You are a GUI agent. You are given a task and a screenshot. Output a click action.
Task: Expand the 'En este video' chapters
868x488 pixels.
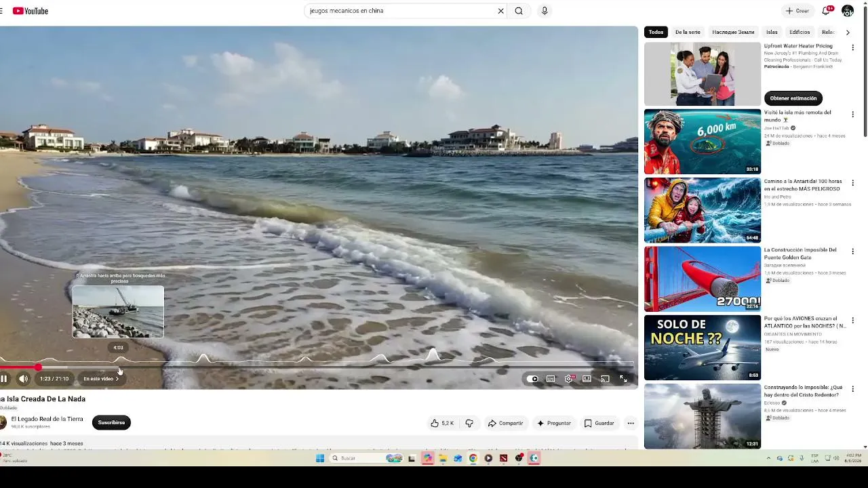click(x=101, y=379)
